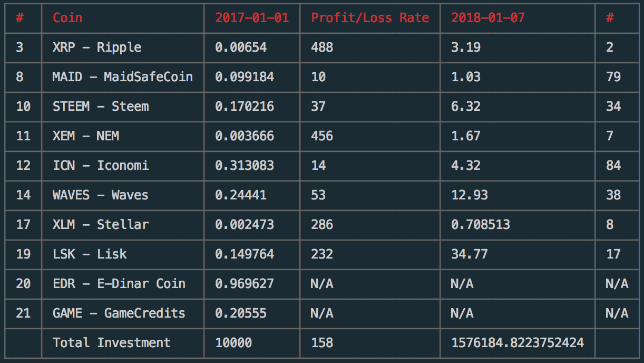Click profit rate 53 in Waves row
Viewport: 644px width, 363px height.
pyautogui.click(x=318, y=195)
